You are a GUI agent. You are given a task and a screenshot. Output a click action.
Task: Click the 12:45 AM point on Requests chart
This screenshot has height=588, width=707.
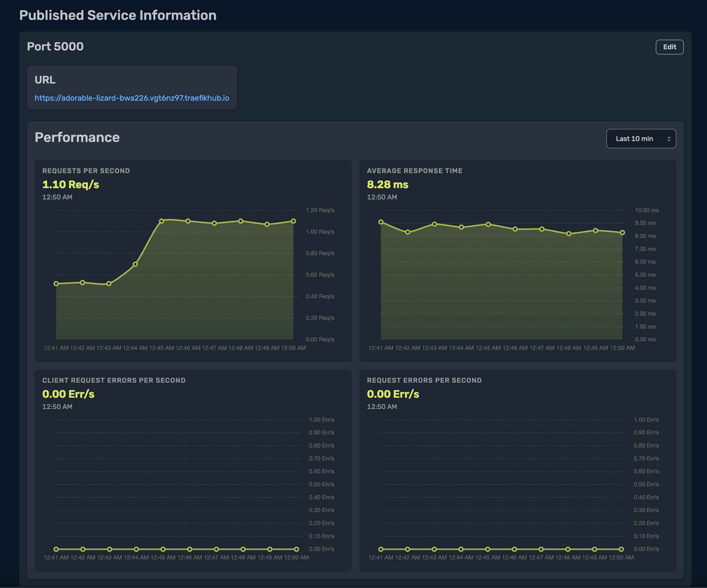[162, 221]
